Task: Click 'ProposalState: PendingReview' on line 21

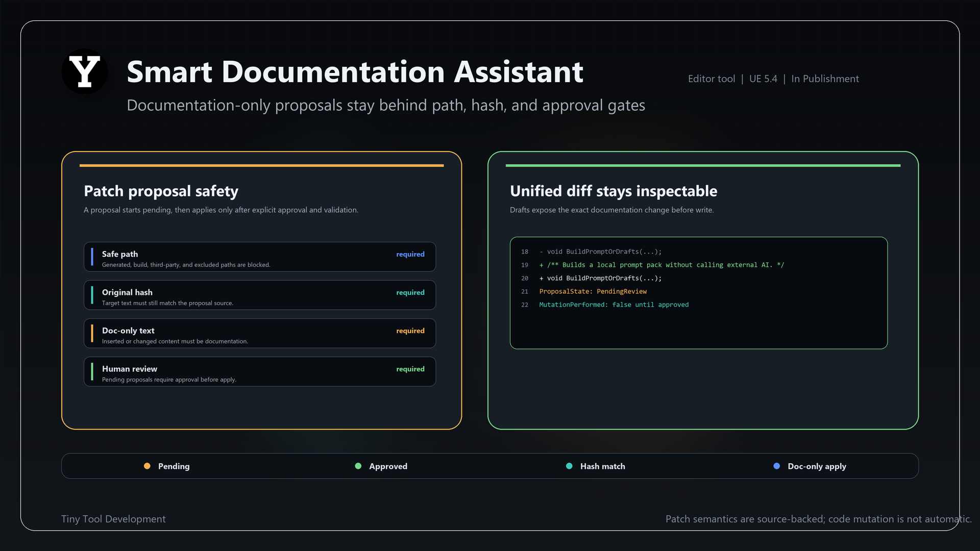Action: pos(593,291)
